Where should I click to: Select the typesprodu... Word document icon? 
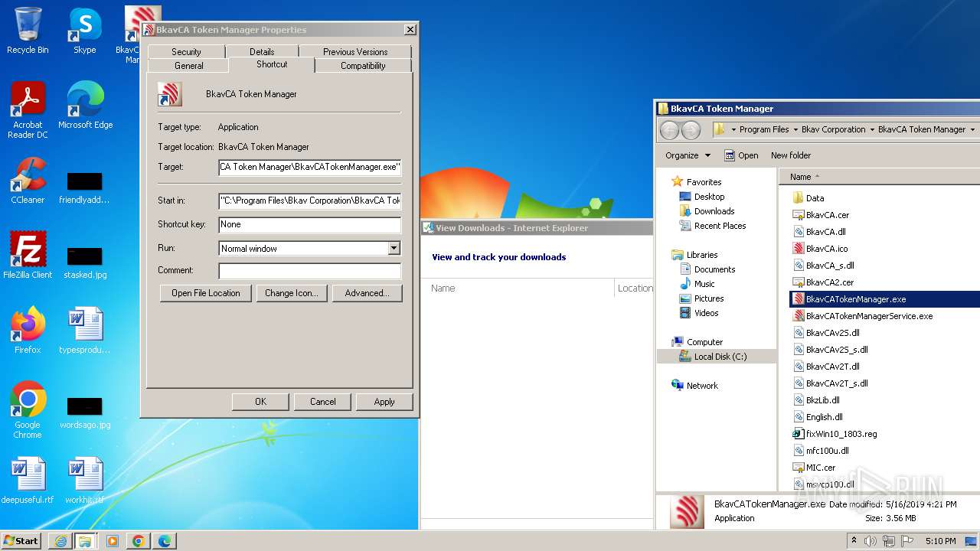tap(84, 331)
